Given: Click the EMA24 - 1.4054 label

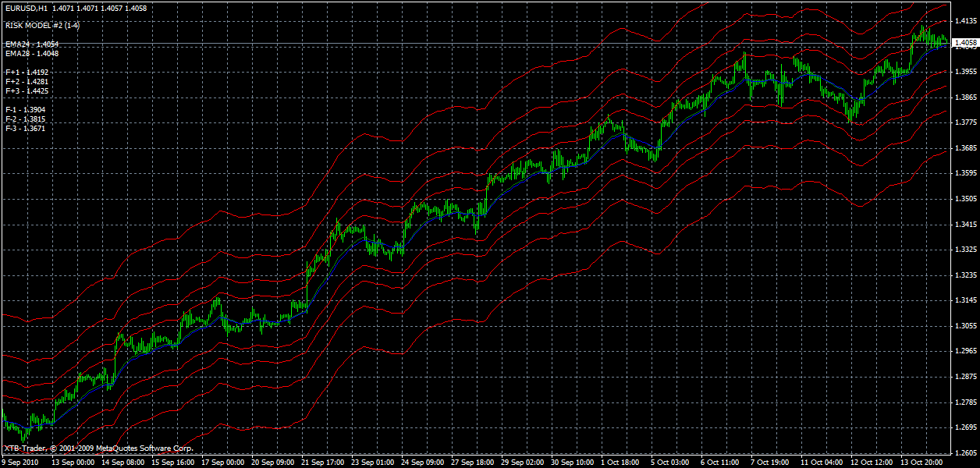Looking at the screenshot, I should 32,45.
